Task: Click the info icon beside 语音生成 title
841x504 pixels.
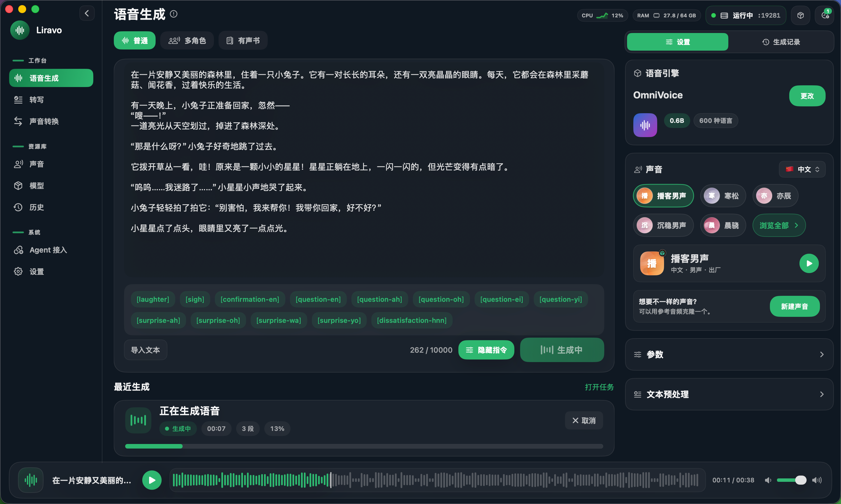Action: 174,14
